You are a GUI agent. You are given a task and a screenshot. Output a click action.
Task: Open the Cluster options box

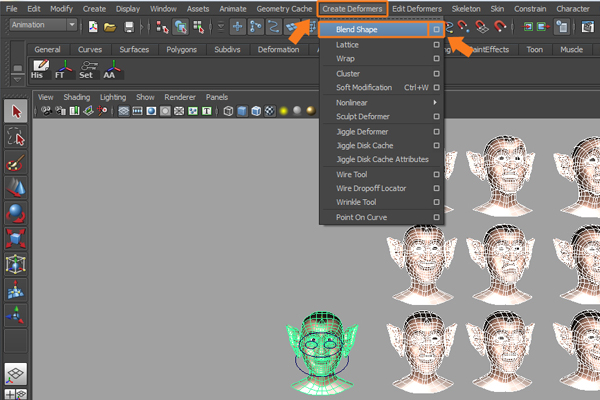436,73
